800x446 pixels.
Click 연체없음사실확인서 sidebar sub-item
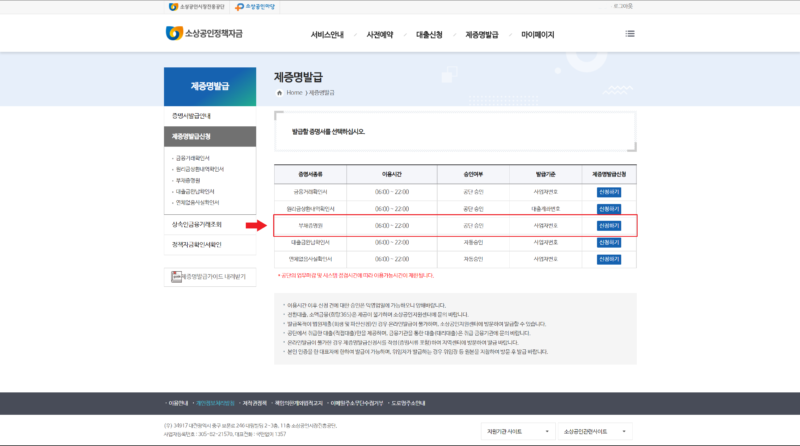(x=197, y=203)
